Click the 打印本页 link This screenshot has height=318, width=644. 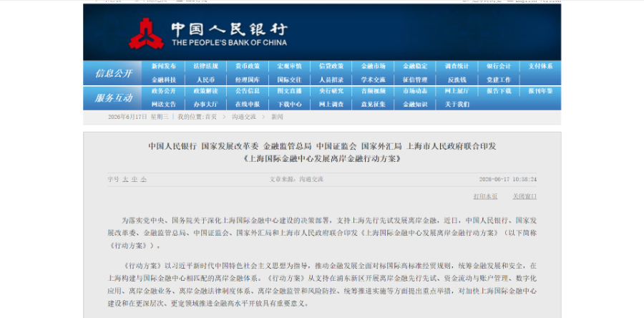point(485,196)
